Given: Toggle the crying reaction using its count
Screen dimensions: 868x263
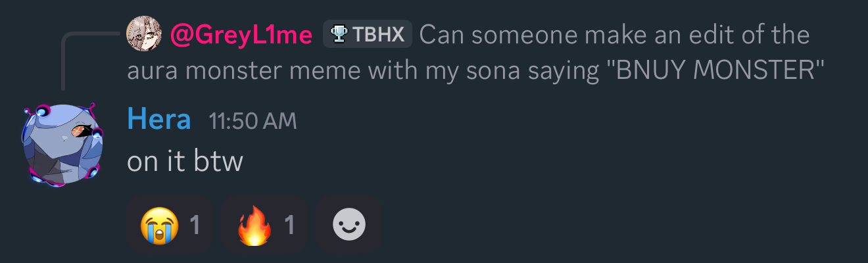Looking at the screenshot, I should click(195, 226).
